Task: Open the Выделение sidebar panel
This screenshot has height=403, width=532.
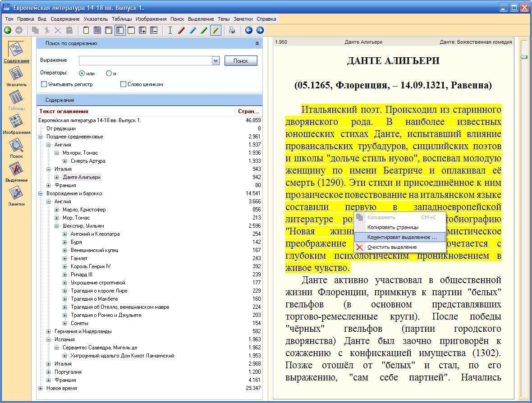Action: 16,172
